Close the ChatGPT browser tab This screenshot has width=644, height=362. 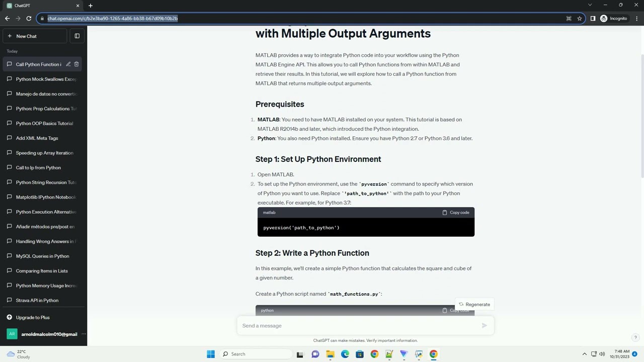77,6
